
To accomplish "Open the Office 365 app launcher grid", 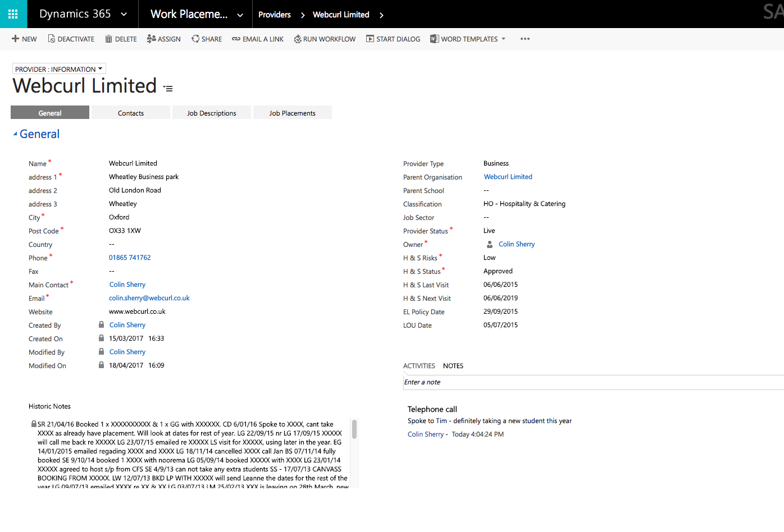I will click(x=12, y=13).
